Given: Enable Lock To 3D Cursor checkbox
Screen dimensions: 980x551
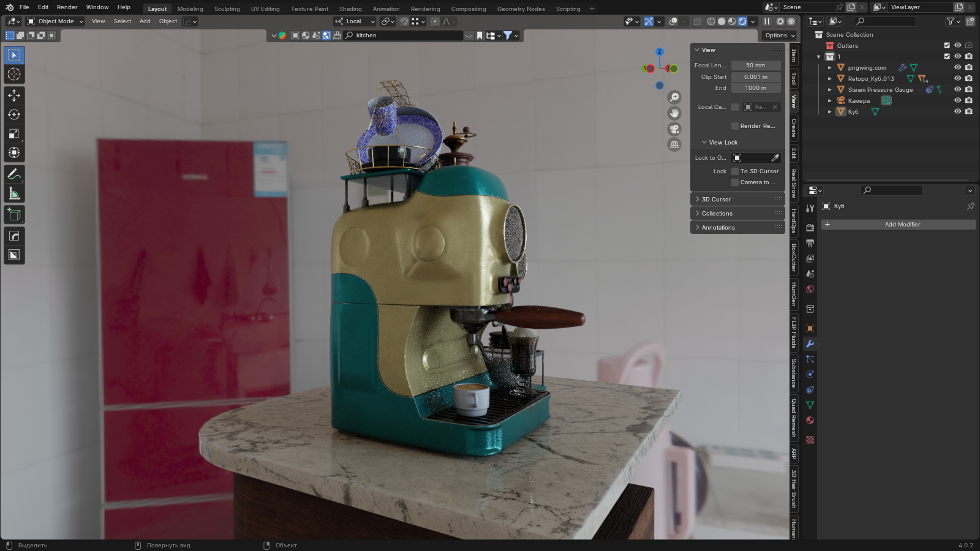Looking at the screenshot, I should click(x=735, y=171).
